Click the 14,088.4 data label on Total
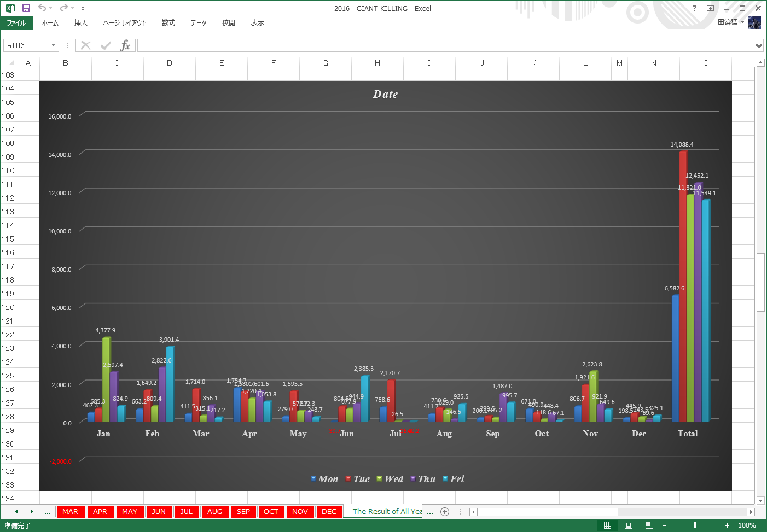The width and height of the screenshot is (767, 532). pyautogui.click(x=682, y=144)
